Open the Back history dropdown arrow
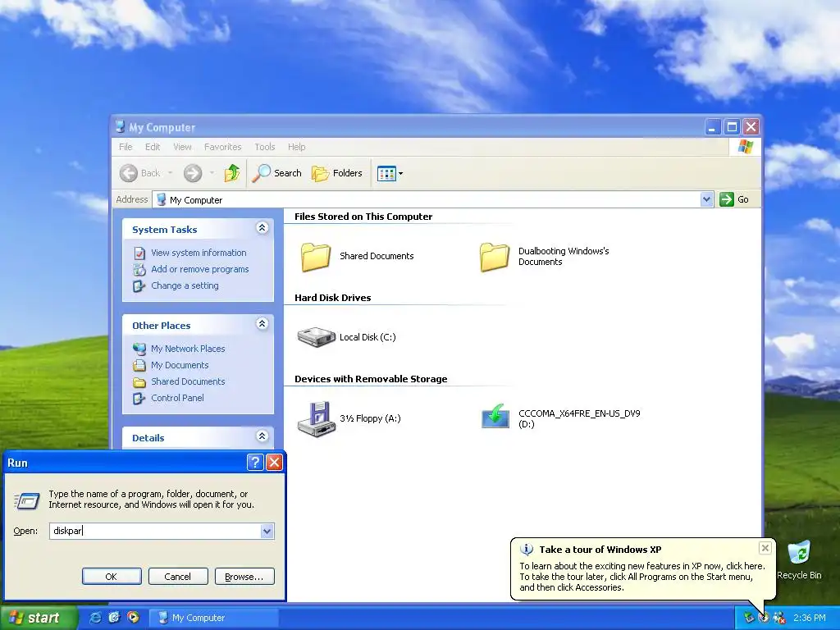 [x=171, y=173]
